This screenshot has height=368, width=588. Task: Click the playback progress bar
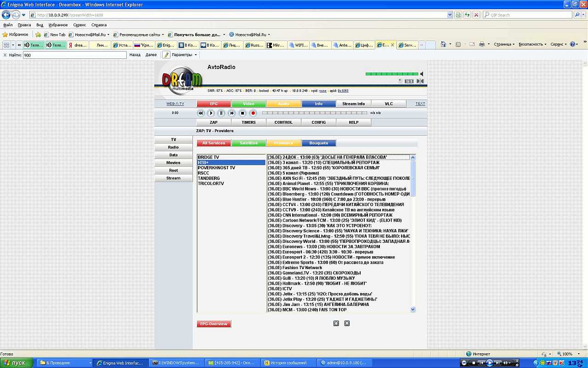coord(315,113)
